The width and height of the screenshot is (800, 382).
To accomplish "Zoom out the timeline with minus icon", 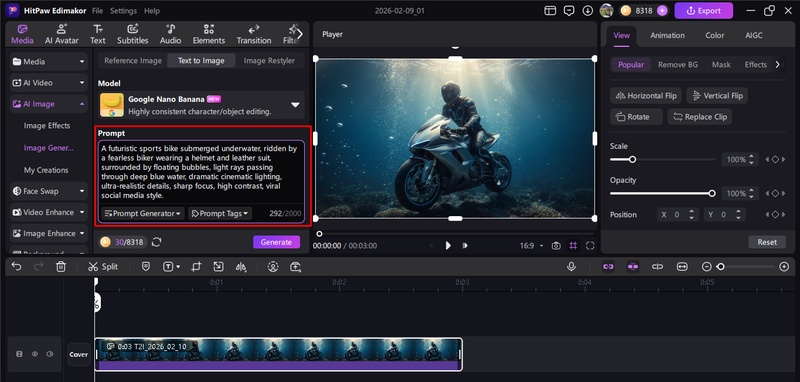I will [x=707, y=266].
